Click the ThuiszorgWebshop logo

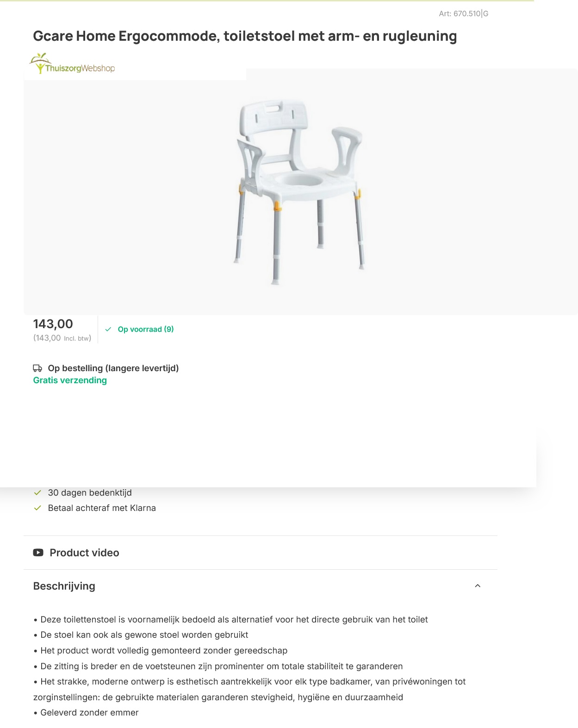73,64
